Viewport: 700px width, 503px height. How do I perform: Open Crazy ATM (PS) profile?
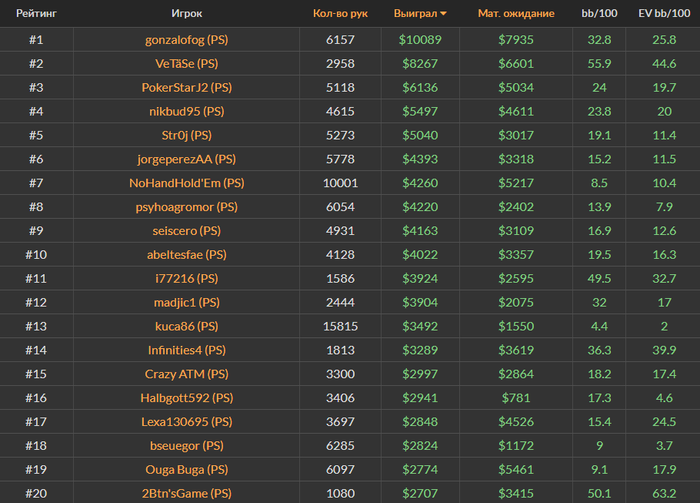click(x=187, y=374)
